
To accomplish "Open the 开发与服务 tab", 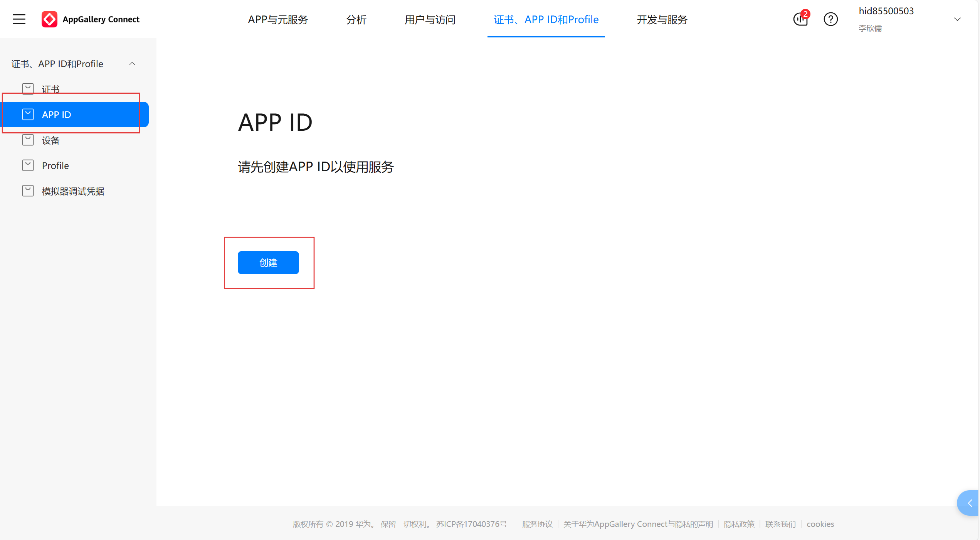I will [x=662, y=20].
